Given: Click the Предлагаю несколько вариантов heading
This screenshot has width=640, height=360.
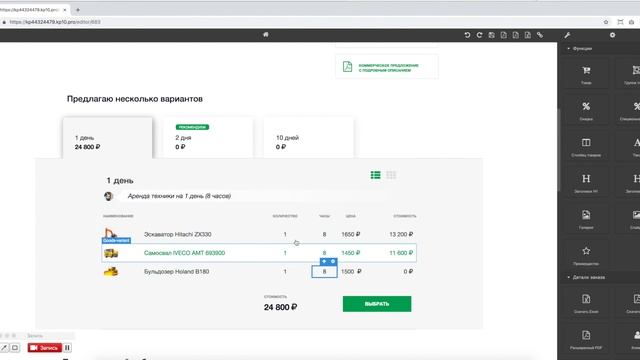Looking at the screenshot, I should (135, 99).
